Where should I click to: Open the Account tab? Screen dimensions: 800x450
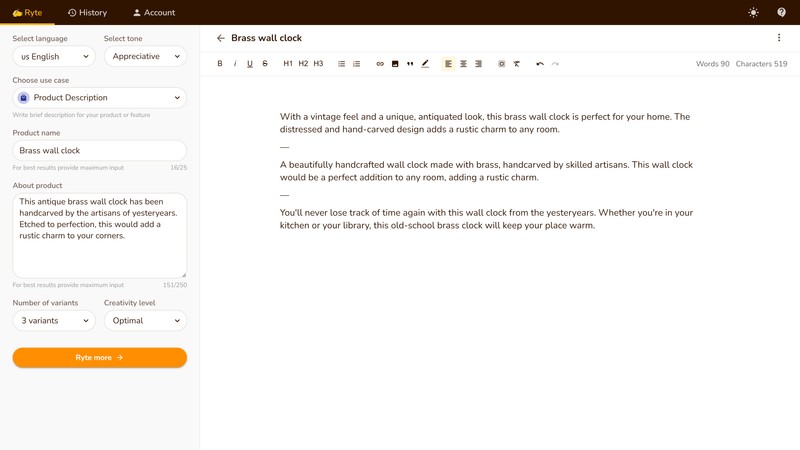click(x=154, y=13)
